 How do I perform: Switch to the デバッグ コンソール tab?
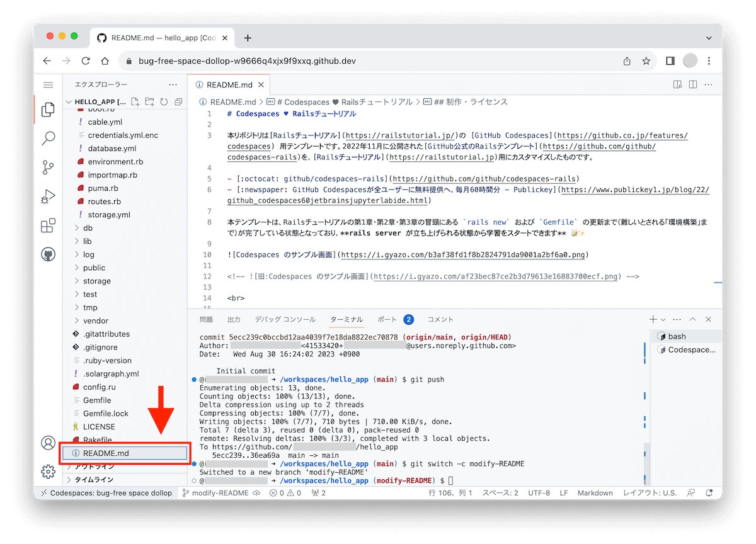click(285, 319)
